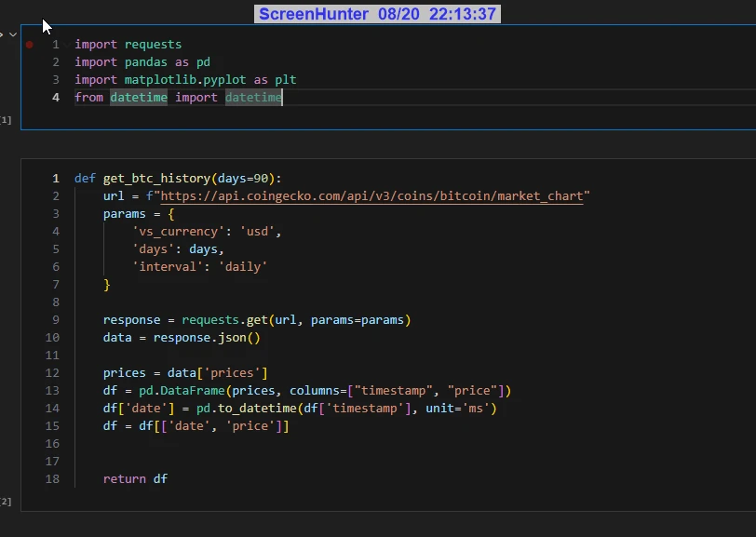Click the run arrow of the first cell

(2, 34)
